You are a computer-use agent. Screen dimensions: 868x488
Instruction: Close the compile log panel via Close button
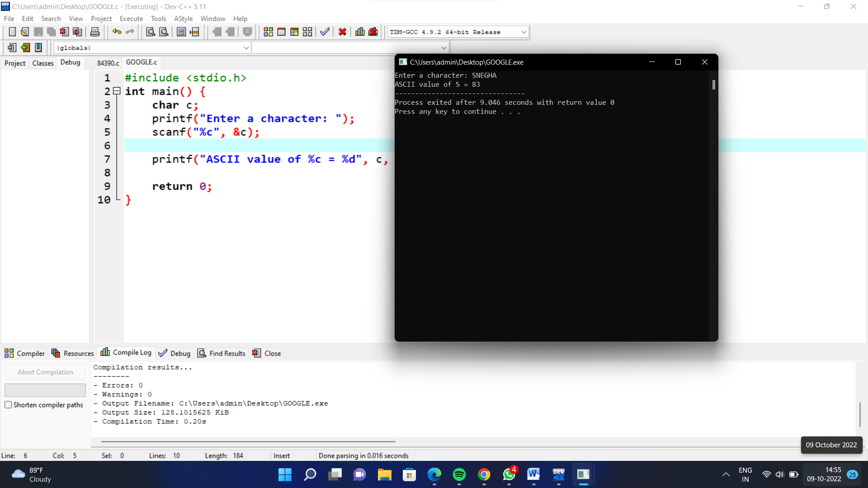click(266, 353)
